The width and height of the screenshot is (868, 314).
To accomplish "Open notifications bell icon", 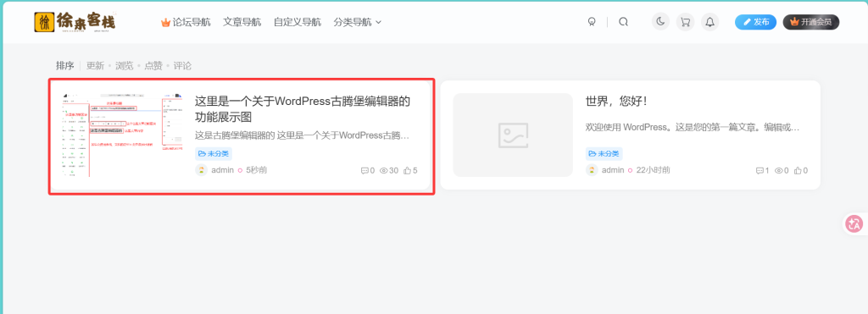I will coord(710,22).
